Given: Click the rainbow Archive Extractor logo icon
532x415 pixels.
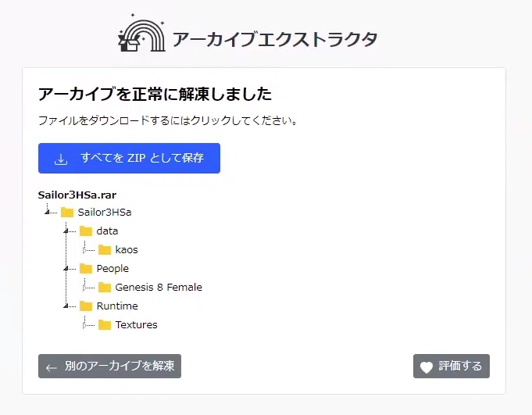Looking at the screenshot, I should point(141,34).
